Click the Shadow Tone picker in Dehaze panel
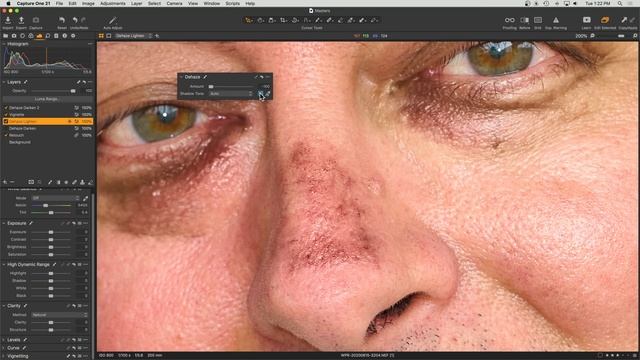Viewport: 640px width, 360px height. click(268, 94)
